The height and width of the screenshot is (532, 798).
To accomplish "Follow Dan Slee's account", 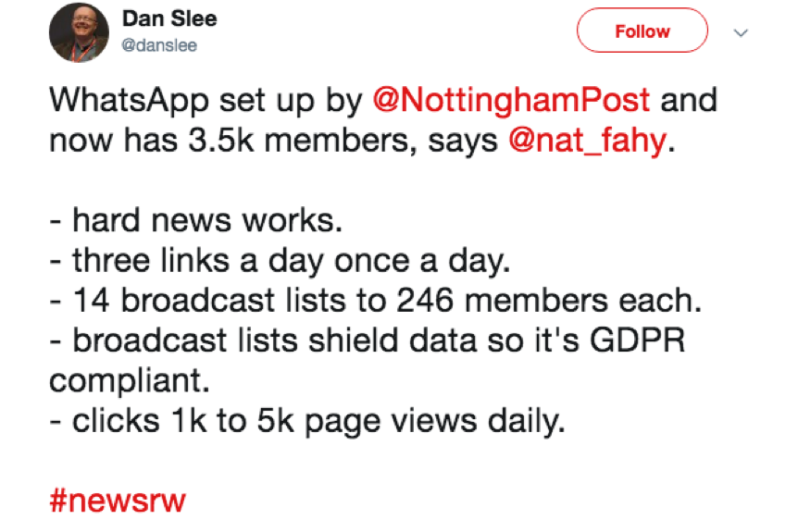I will click(x=642, y=31).
